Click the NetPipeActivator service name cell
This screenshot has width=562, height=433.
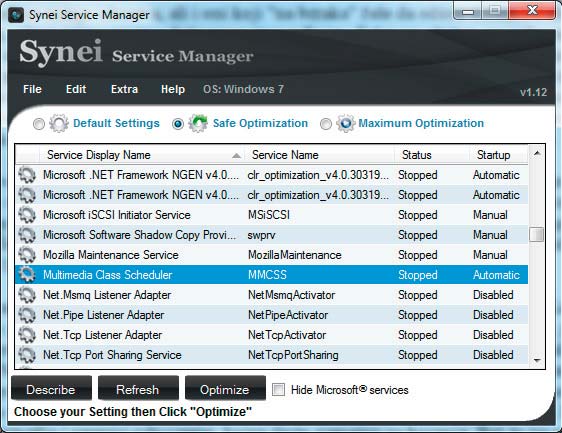tap(288, 315)
